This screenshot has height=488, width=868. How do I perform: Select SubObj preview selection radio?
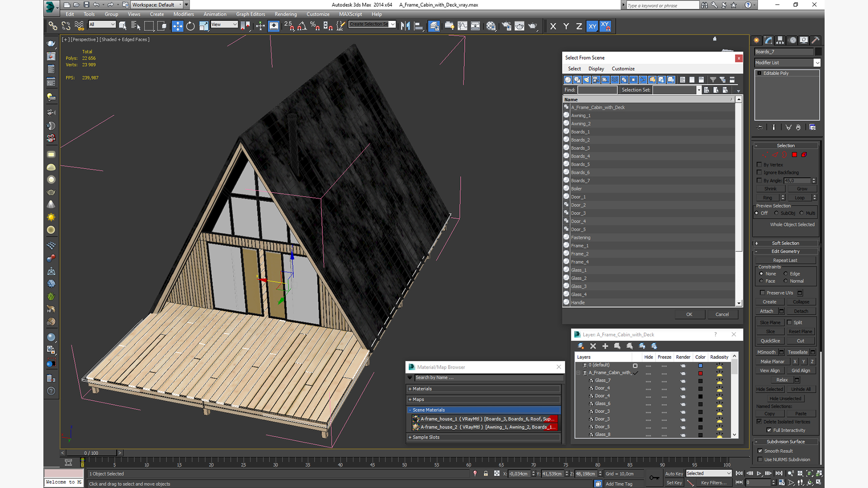(x=776, y=213)
